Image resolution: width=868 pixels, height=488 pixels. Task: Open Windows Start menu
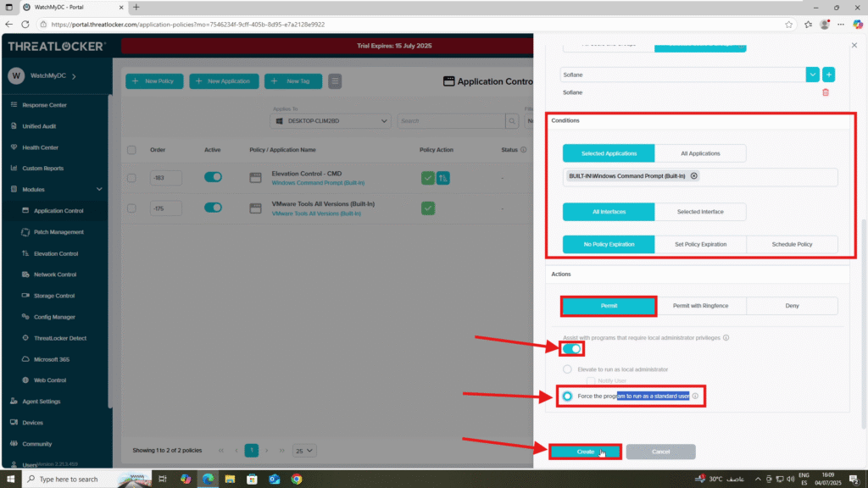[10, 480]
